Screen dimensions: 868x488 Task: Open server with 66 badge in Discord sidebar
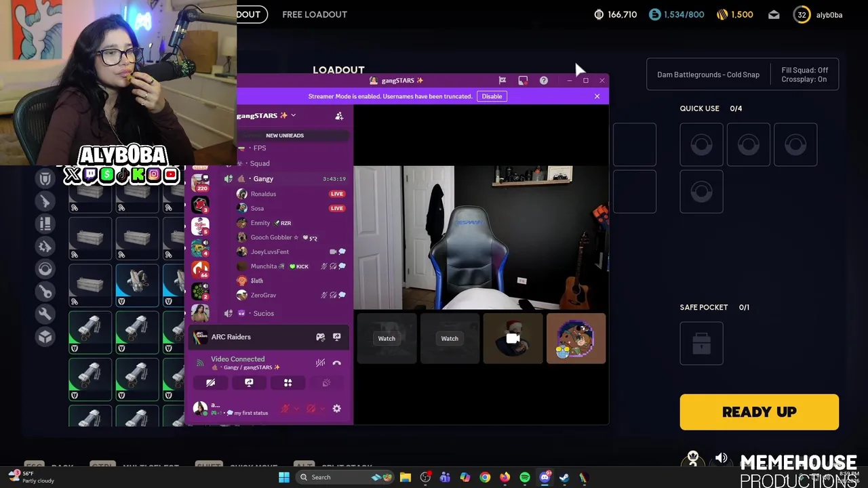point(200,269)
